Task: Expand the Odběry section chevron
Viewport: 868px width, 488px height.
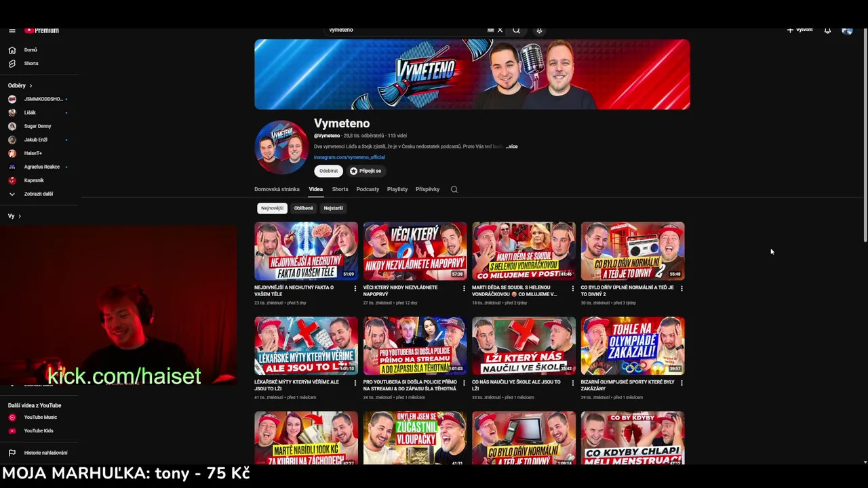Action: [31, 85]
